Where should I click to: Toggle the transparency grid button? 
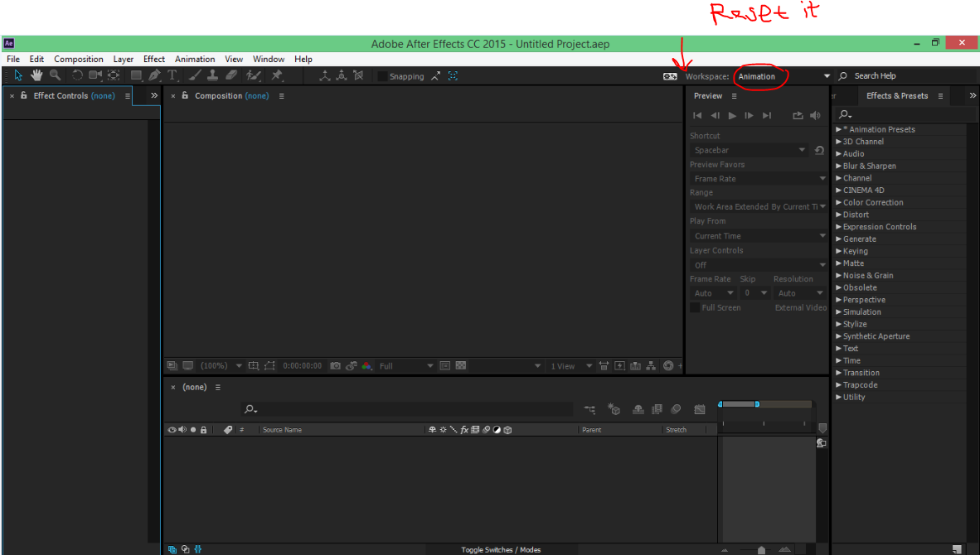point(461,366)
